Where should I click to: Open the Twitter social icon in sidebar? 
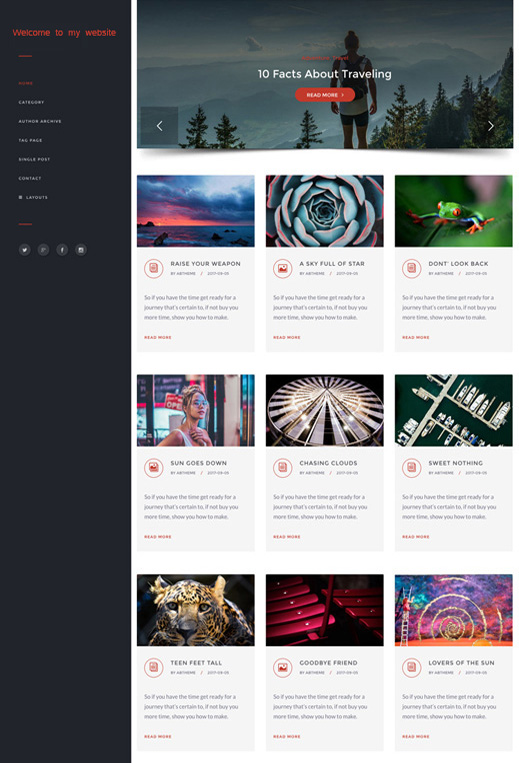[x=25, y=250]
